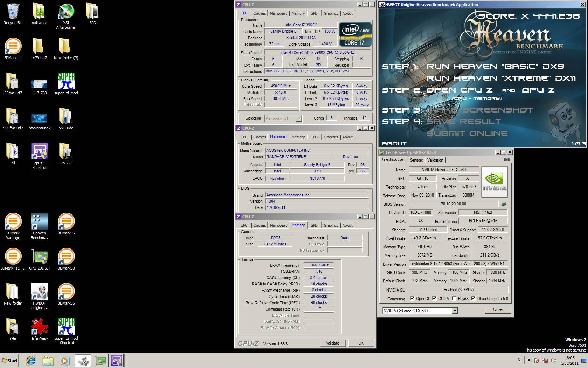Click the GPU-Z BIOS save chip icon
The image size is (588, 368).
(x=504, y=204)
